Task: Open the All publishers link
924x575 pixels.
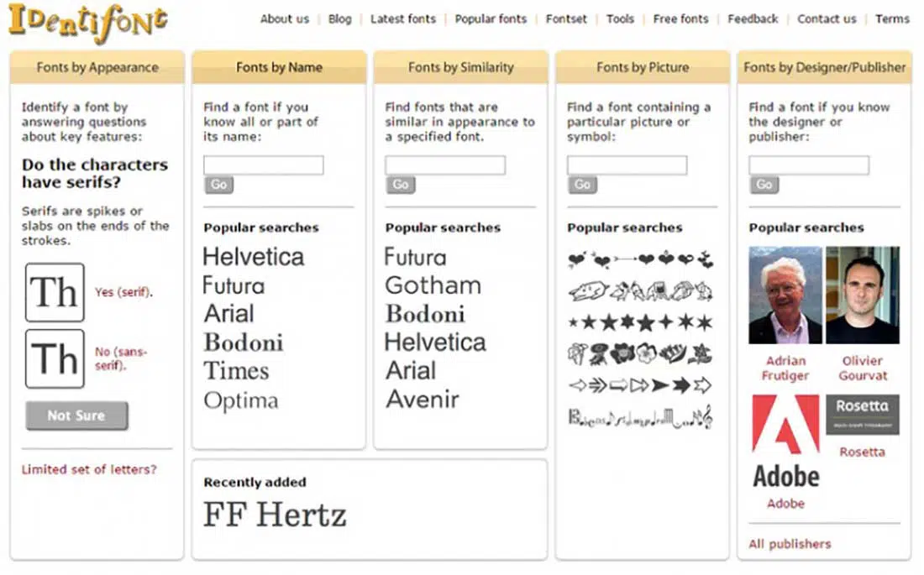Action: point(790,544)
